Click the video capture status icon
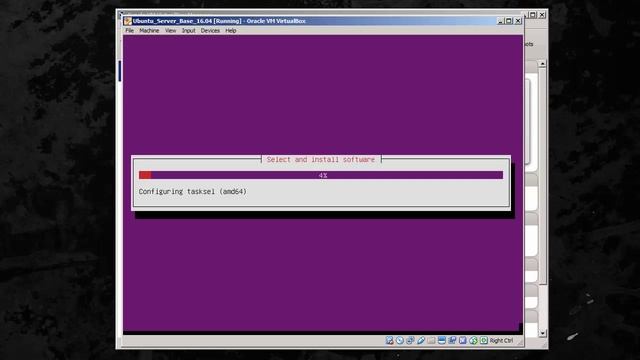 (x=452, y=340)
